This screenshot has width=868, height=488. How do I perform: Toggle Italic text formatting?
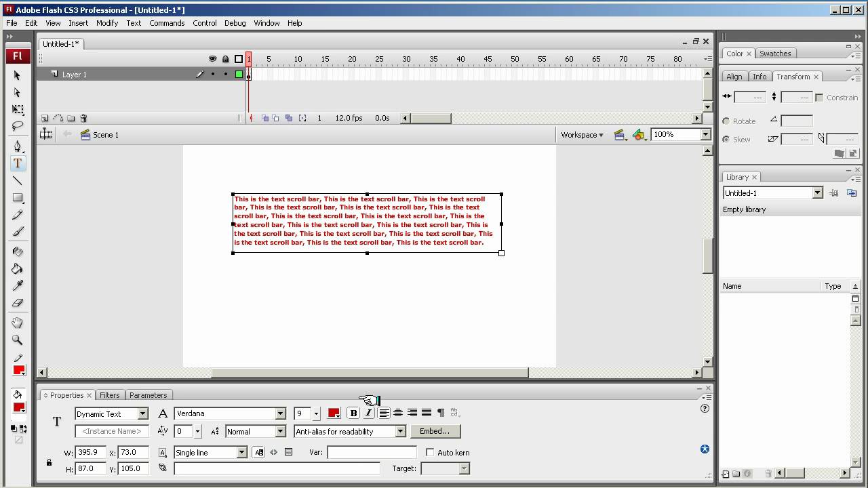pyautogui.click(x=368, y=413)
